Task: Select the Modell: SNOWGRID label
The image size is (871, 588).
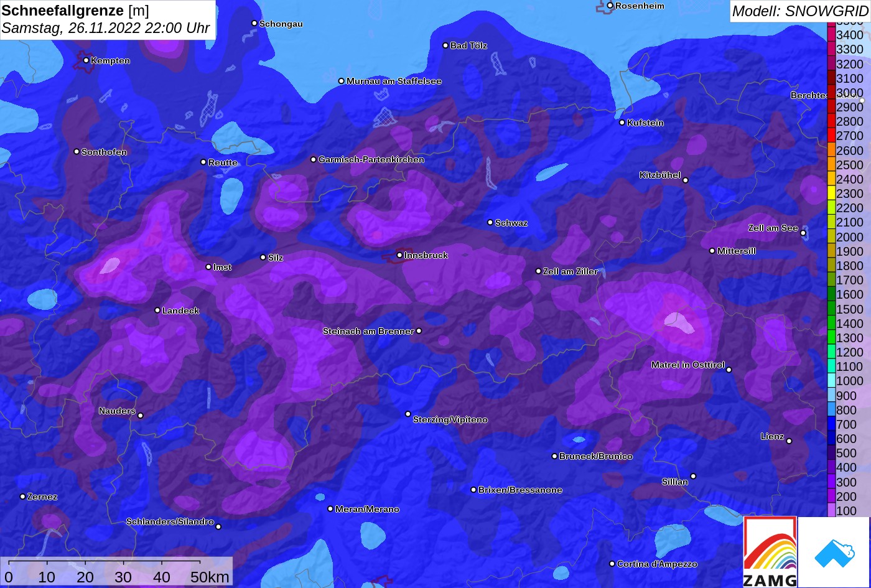Action: [x=800, y=11]
